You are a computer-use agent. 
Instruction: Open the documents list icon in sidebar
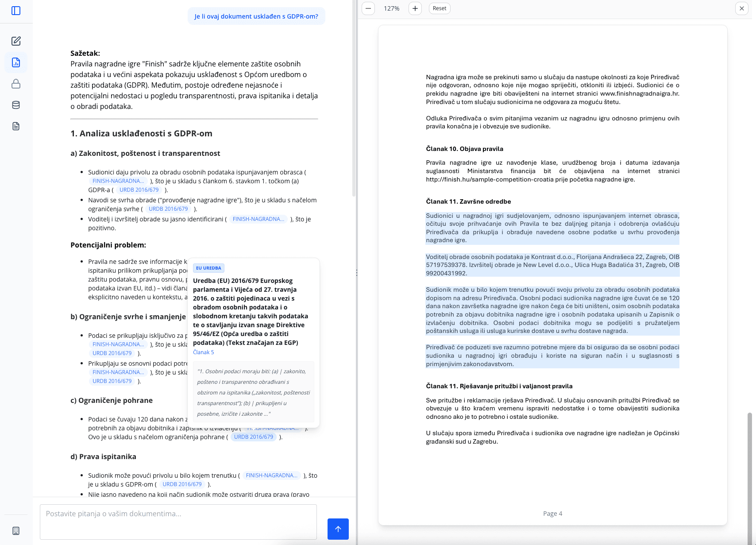[16, 126]
